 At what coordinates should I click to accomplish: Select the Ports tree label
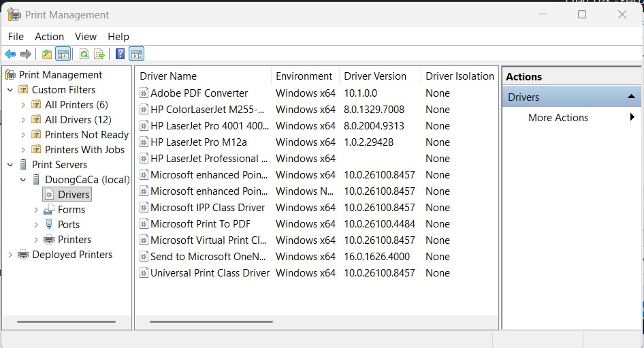tap(69, 225)
